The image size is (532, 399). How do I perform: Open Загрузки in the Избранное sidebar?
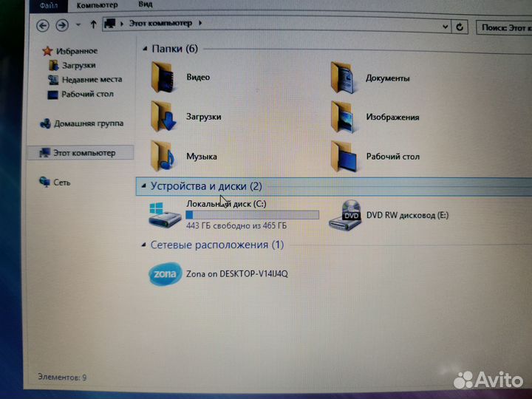pyautogui.click(x=79, y=65)
